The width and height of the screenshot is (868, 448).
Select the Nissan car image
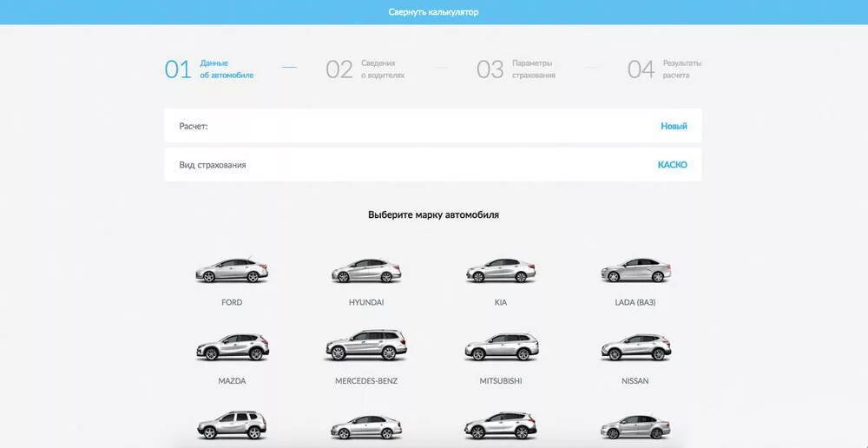[x=635, y=348]
